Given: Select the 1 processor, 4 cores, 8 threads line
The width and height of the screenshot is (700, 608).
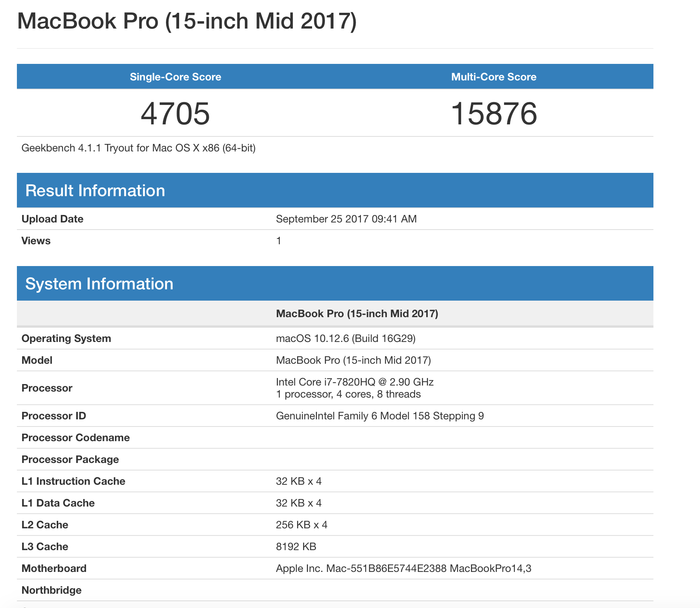Looking at the screenshot, I should pos(348,394).
